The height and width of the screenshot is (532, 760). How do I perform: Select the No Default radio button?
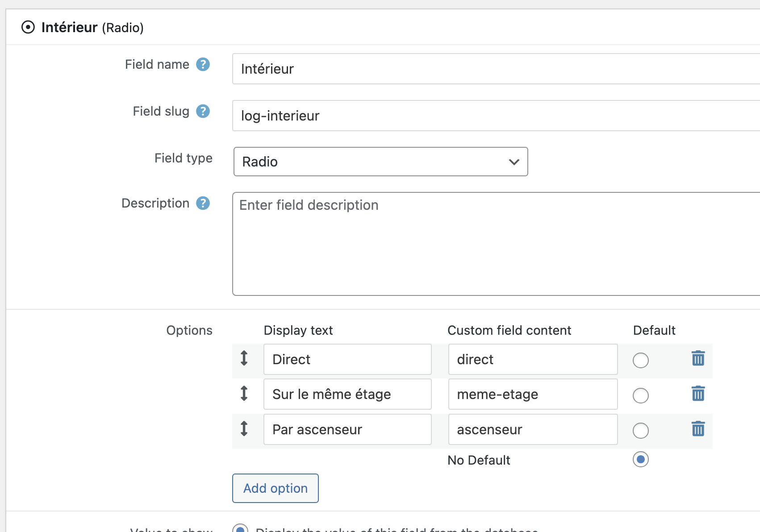[640, 459]
